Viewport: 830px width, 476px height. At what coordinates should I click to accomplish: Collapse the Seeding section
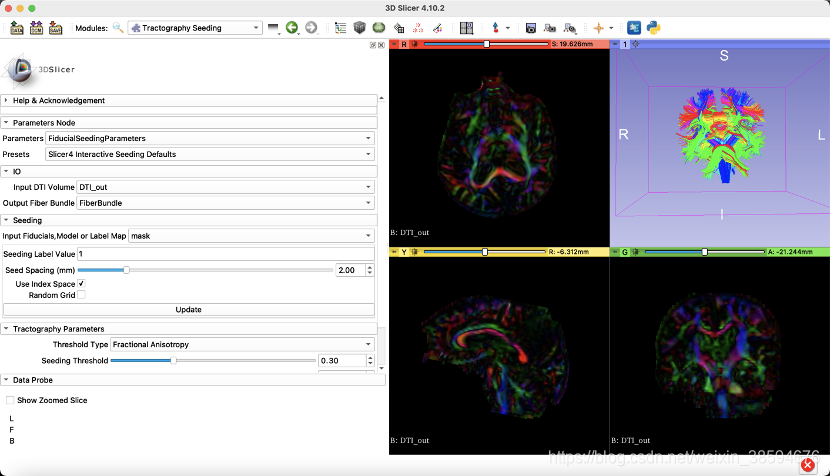coord(188,220)
